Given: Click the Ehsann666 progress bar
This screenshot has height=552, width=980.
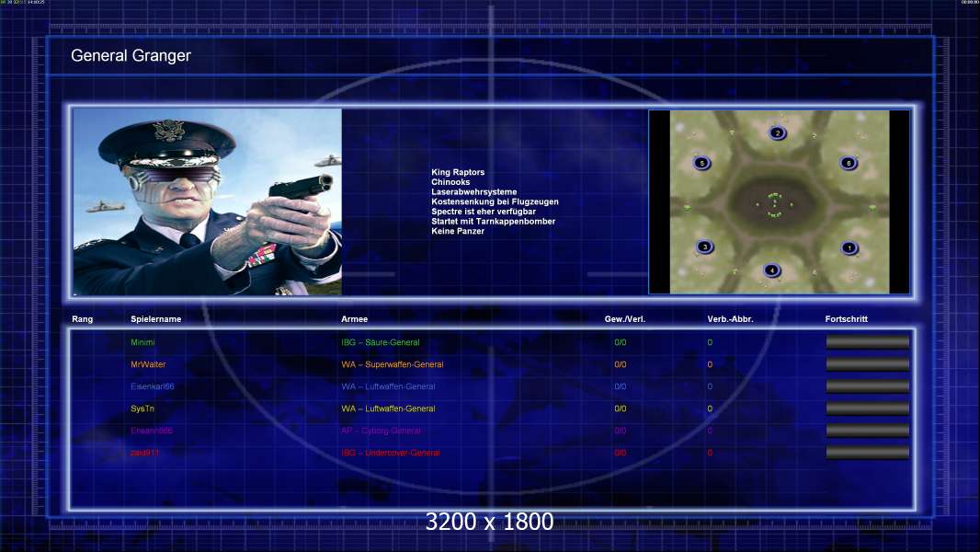Looking at the screenshot, I should click(x=868, y=430).
